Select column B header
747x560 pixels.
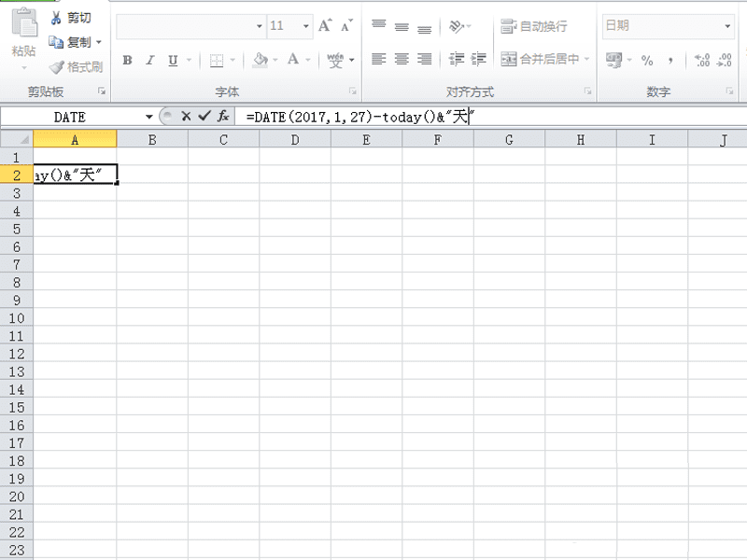(x=152, y=139)
